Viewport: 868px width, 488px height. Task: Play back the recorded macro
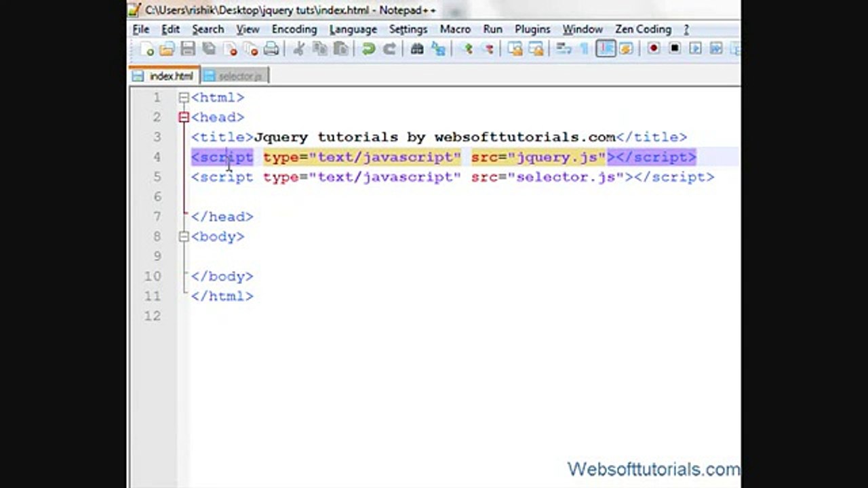pos(695,49)
